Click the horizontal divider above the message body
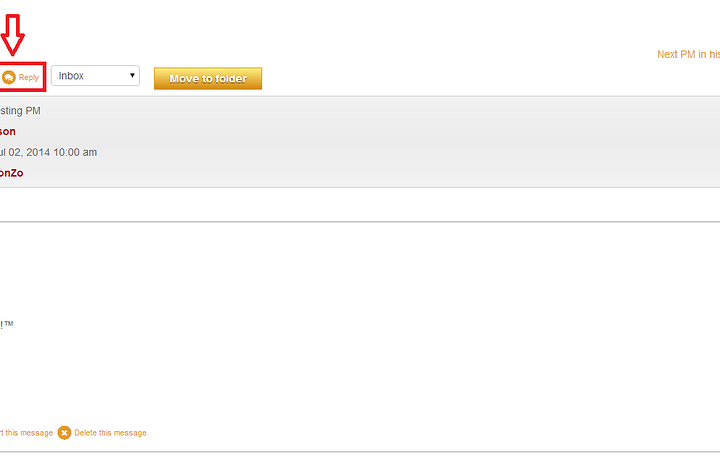The height and width of the screenshot is (460, 720). tap(360, 222)
